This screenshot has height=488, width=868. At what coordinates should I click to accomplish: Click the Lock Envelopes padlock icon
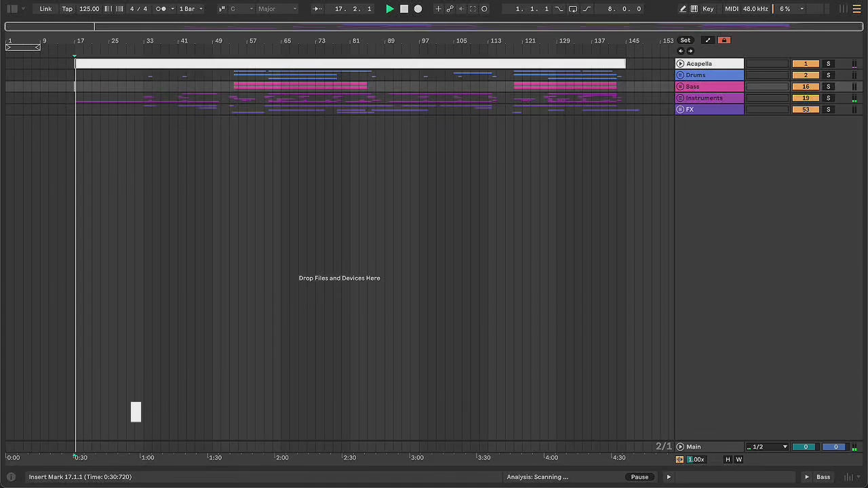(x=724, y=40)
